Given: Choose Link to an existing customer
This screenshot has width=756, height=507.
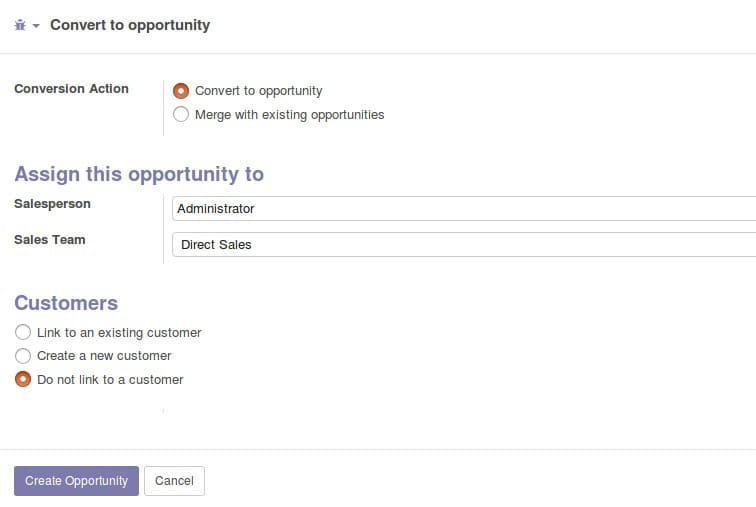Looking at the screenshot, I should [x=23, y=332].
